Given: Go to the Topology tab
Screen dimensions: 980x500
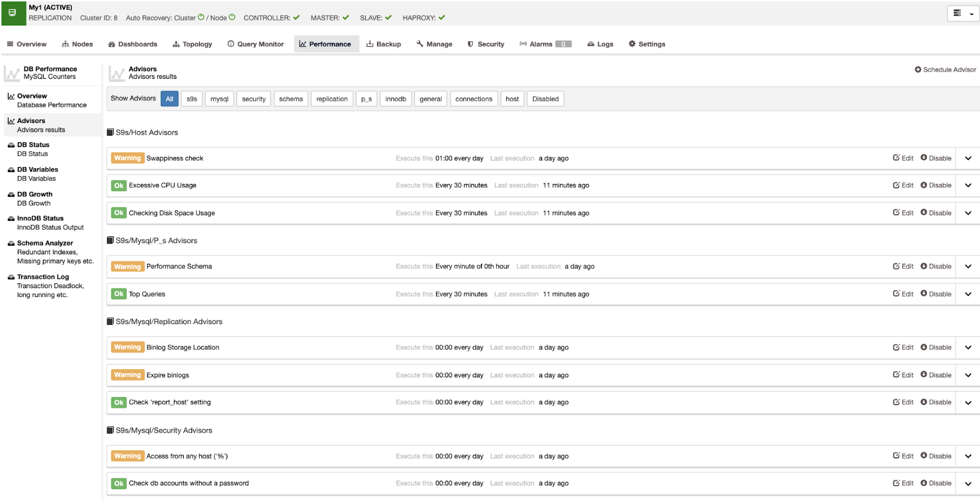Looking at the screenshot, I should [x=192, y=44].
